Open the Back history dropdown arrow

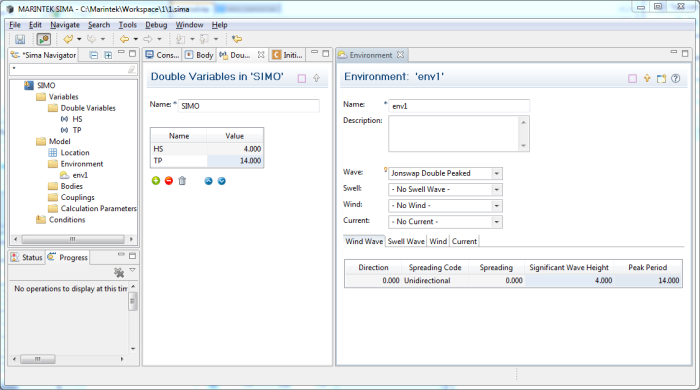tap(136, 39)
